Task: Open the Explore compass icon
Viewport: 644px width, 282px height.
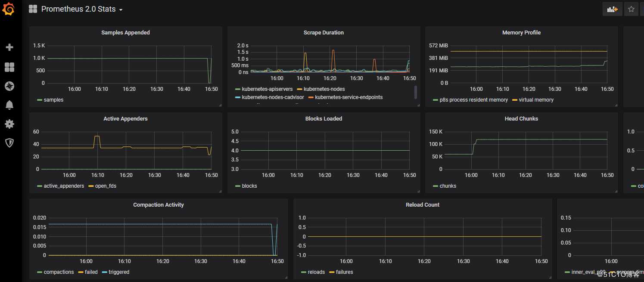Action: click(x=9, y=86)
